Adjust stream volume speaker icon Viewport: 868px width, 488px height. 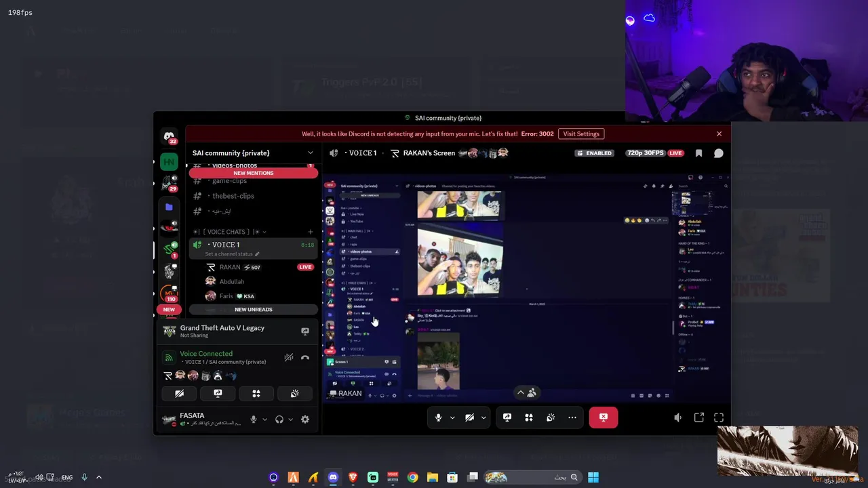677,418
